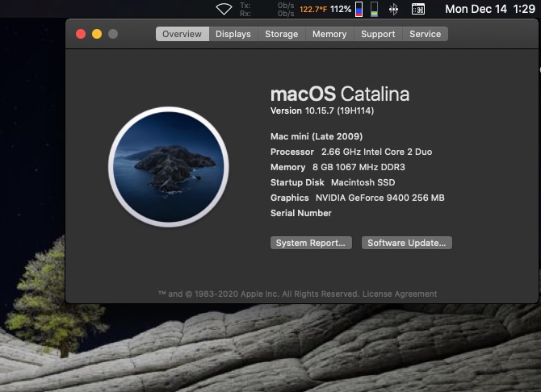Open System Report
The width and height of the screenshot is (541, 392).
(311, 243)
